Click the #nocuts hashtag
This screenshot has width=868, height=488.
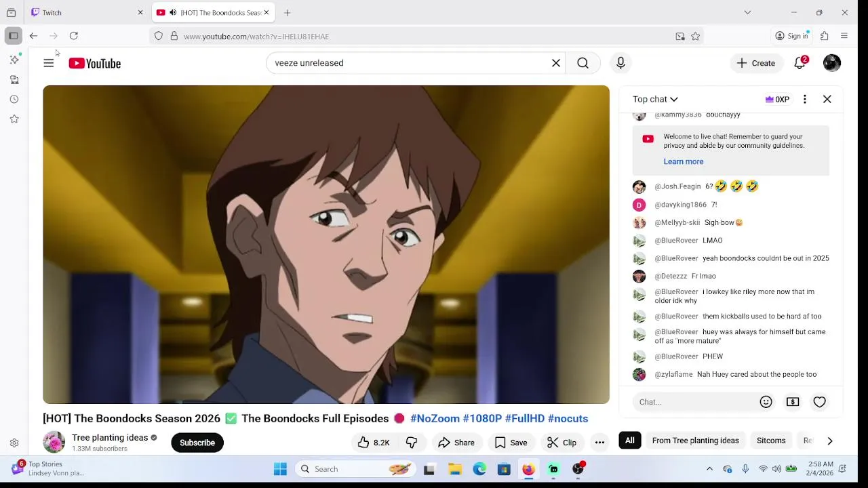point(568,418)
